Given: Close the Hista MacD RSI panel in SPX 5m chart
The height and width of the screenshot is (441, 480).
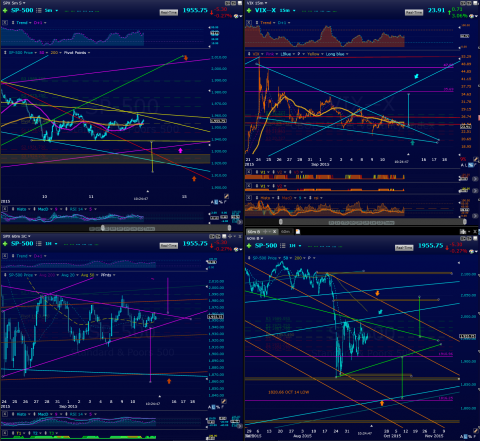Looking at the screenshot, I should 5,209.
